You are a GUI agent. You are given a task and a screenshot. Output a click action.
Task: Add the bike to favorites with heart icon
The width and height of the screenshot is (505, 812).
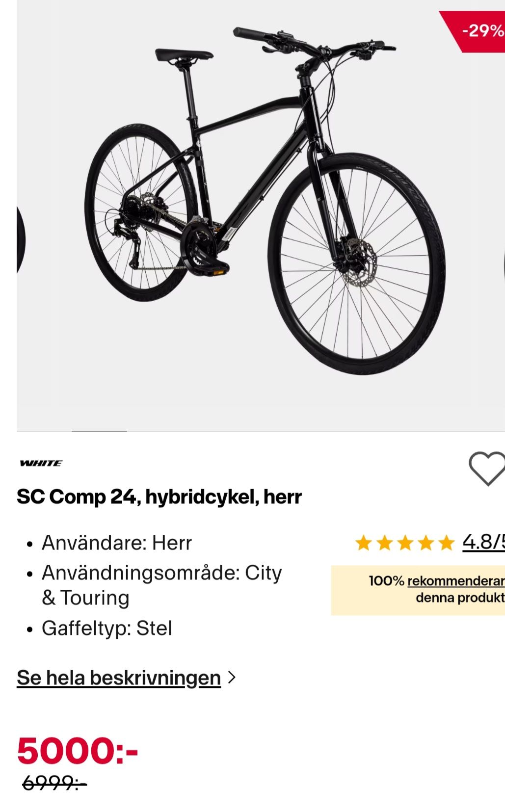487,468
